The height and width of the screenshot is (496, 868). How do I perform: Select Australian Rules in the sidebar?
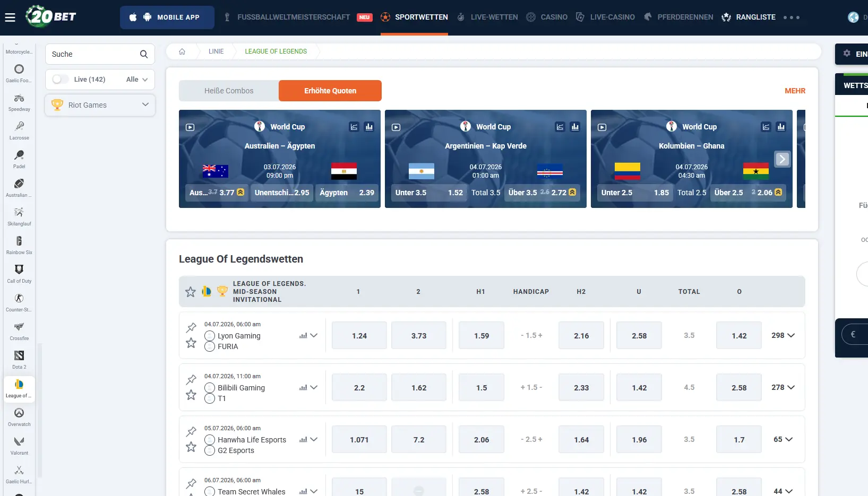coord(19,188)
